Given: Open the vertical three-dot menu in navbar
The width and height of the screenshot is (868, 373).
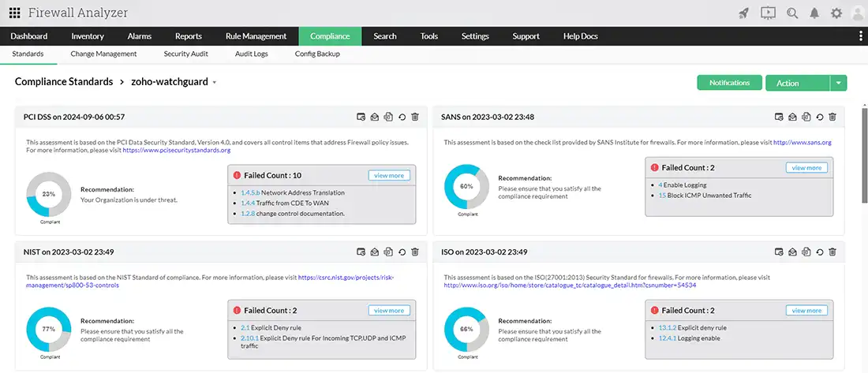Looking at the screenshot, I should pyautogui.click(x=860, y=36).
